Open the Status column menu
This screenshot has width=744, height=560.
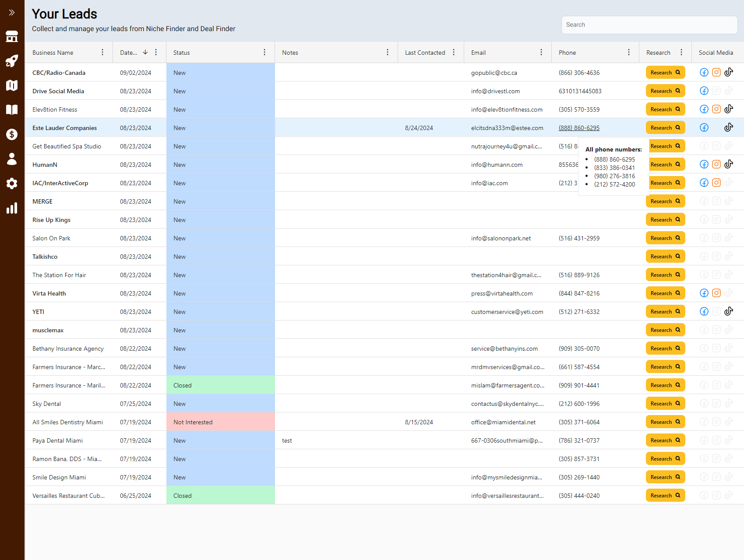click(264, 52)
